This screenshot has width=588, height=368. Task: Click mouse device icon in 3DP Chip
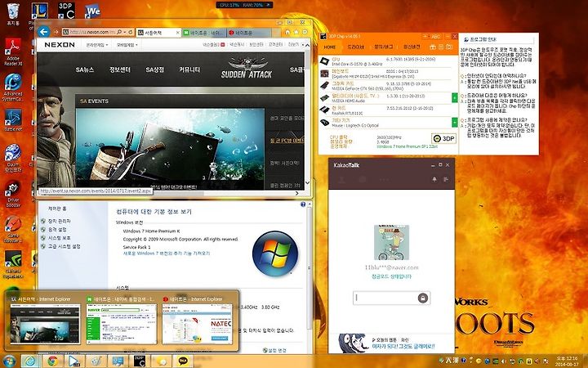[324, 122]
